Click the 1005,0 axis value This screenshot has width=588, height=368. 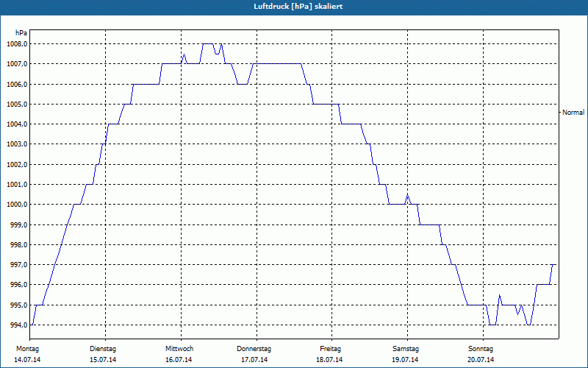tap(17, 104)
